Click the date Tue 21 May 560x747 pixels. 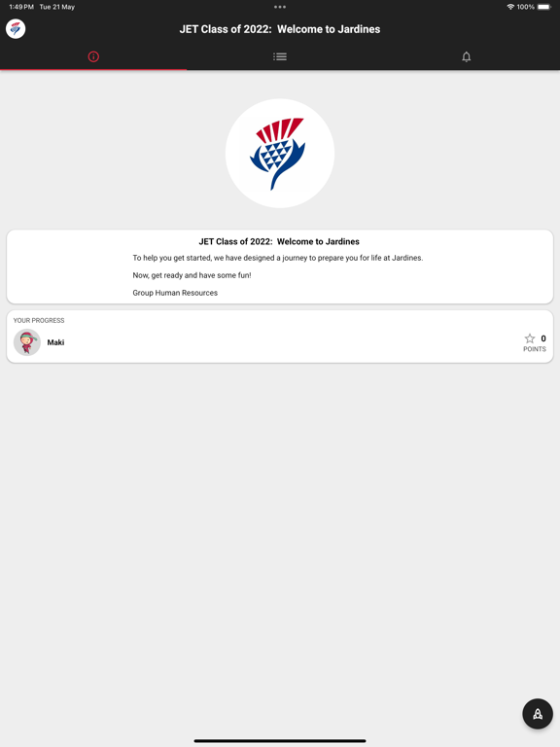[57, 7]
